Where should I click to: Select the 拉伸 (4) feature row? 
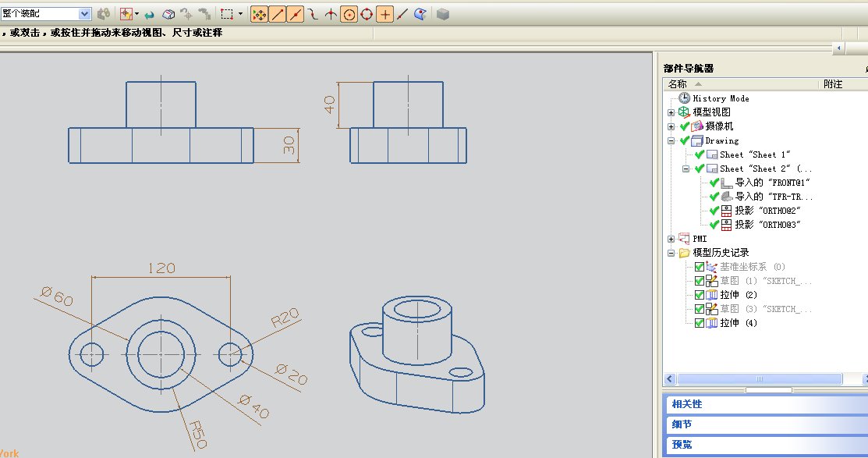[739, 323]
